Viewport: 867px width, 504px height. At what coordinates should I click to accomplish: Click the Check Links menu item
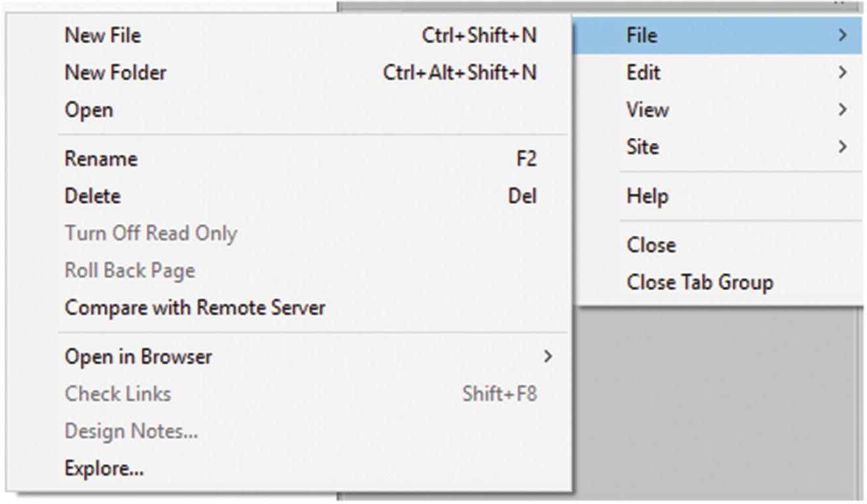coord(118,394)
